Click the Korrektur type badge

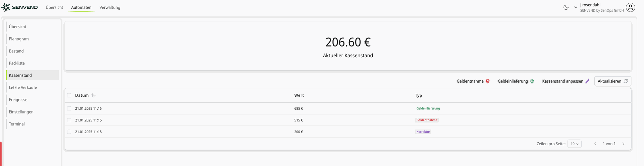(x=423, y=132)
